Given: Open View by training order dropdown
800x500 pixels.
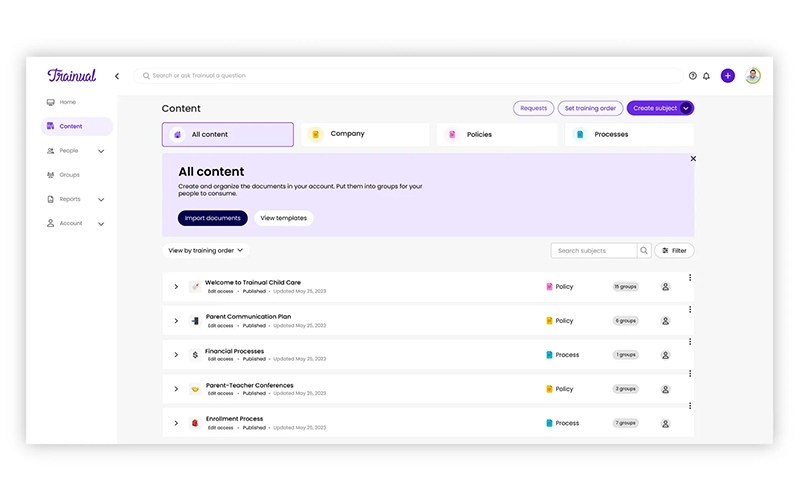Looking at the screenshot, I should (x=206, y=251).
